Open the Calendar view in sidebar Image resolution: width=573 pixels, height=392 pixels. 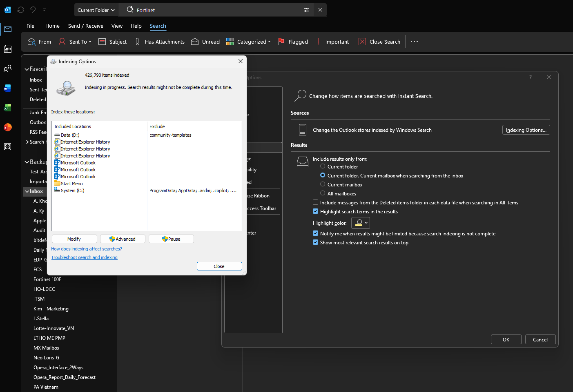tap(8, 49)
